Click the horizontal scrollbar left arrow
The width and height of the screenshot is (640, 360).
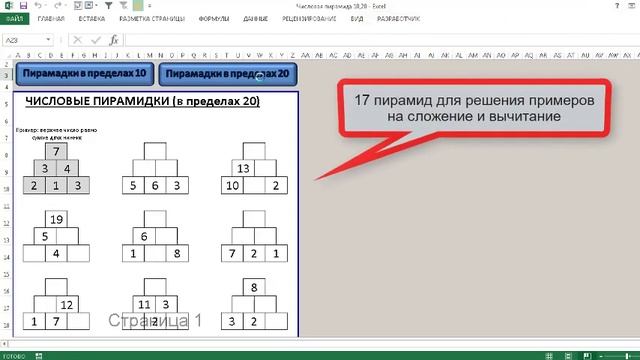click(4, 344)
